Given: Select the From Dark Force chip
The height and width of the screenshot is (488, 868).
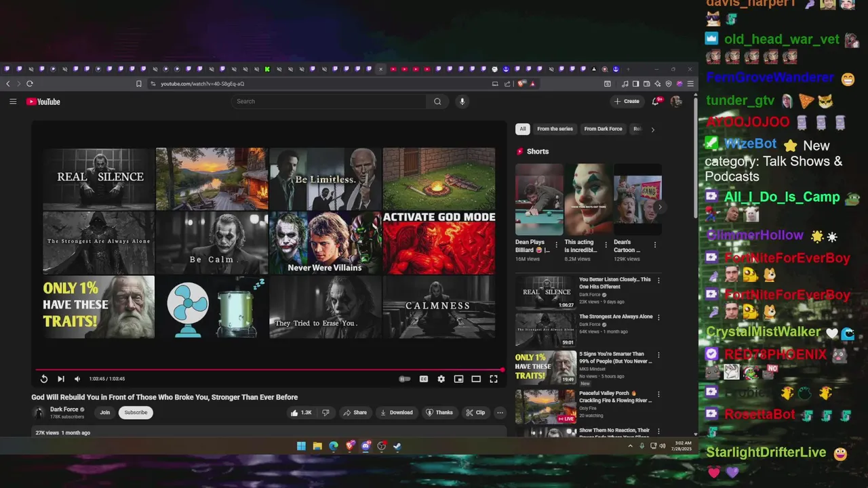Looking at the screenshot, I should [x=603, y=129].
